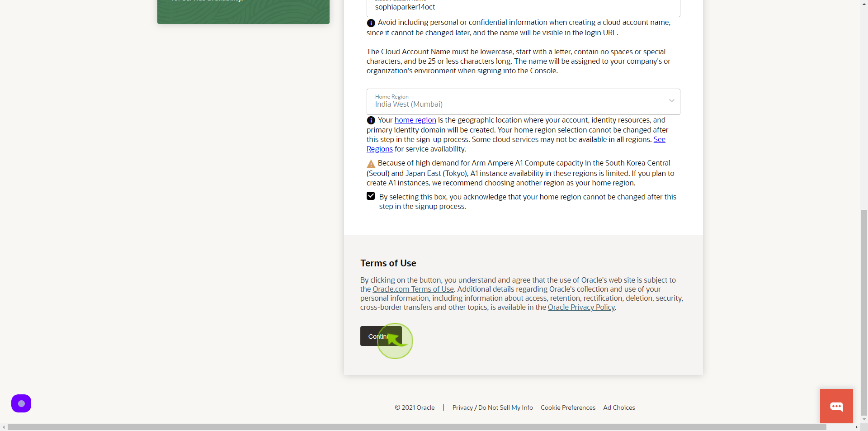Click info icon beside home region note

(371, 120)
